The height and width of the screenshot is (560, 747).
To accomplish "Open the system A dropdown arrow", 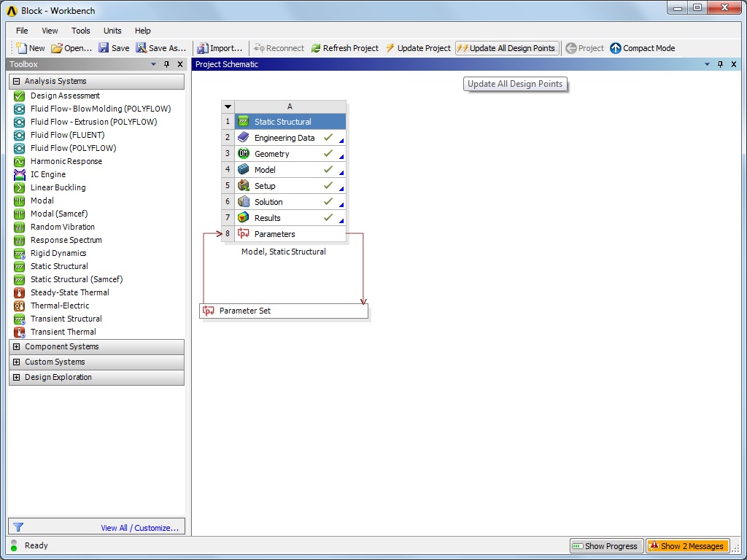I will click(x=228, y=106).
